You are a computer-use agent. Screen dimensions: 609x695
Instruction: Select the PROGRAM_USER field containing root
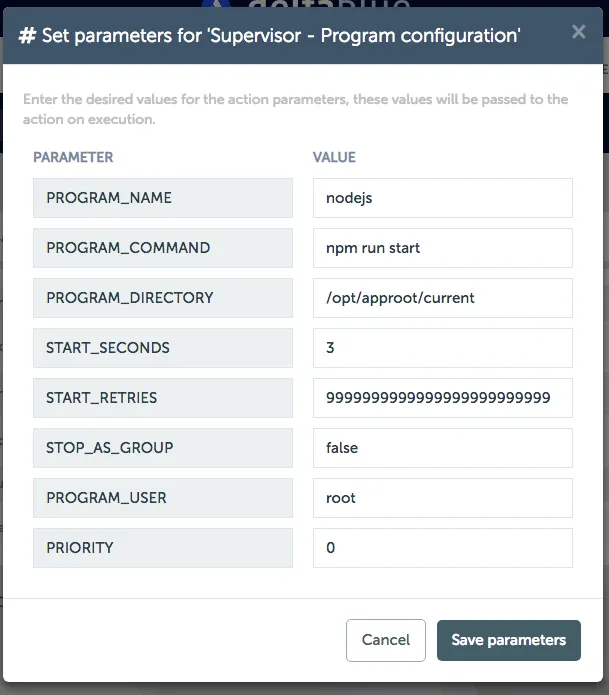tap(442, 498)
